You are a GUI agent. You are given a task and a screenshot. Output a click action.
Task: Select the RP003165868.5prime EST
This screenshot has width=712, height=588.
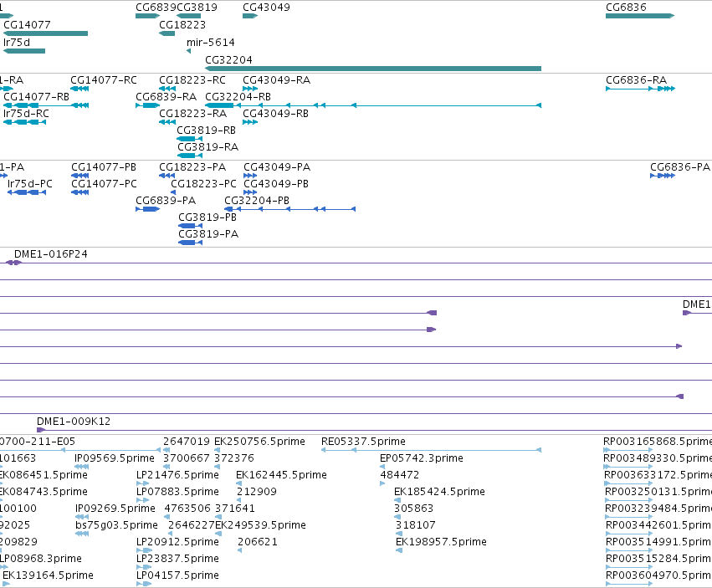628,450
